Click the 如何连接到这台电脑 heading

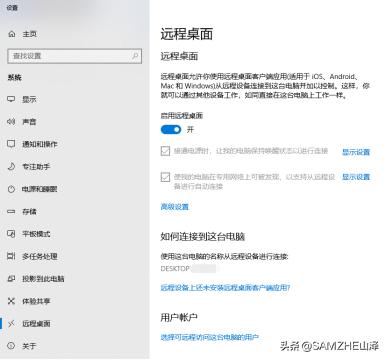coord(203,237)
